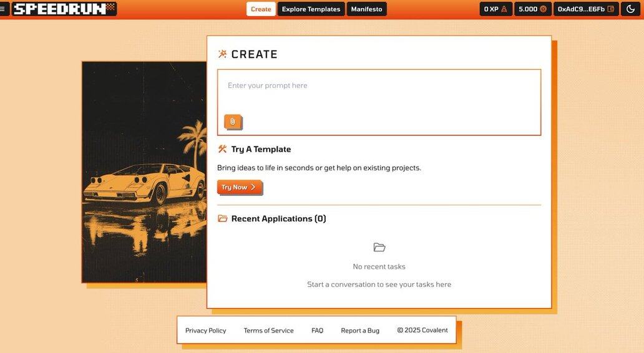This screenshot has width=644, height=353.
Task: Open the Privacy Policy link
Action: pos(205,331)
